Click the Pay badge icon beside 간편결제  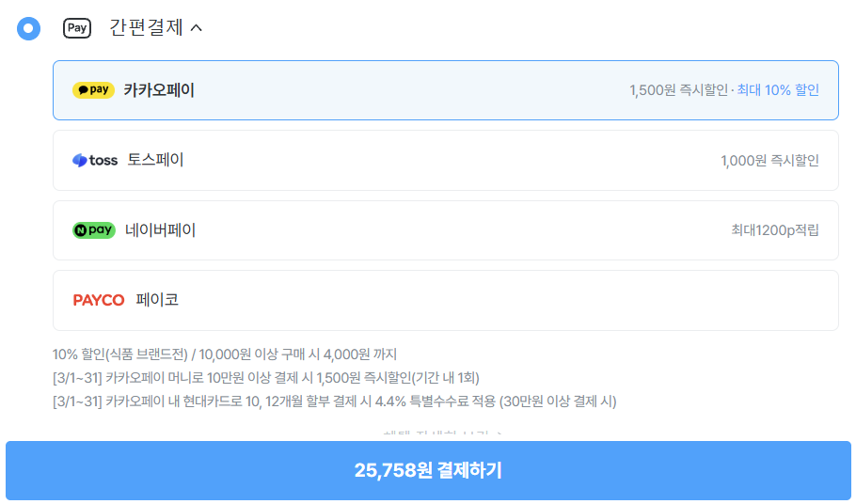click(77, 28)
